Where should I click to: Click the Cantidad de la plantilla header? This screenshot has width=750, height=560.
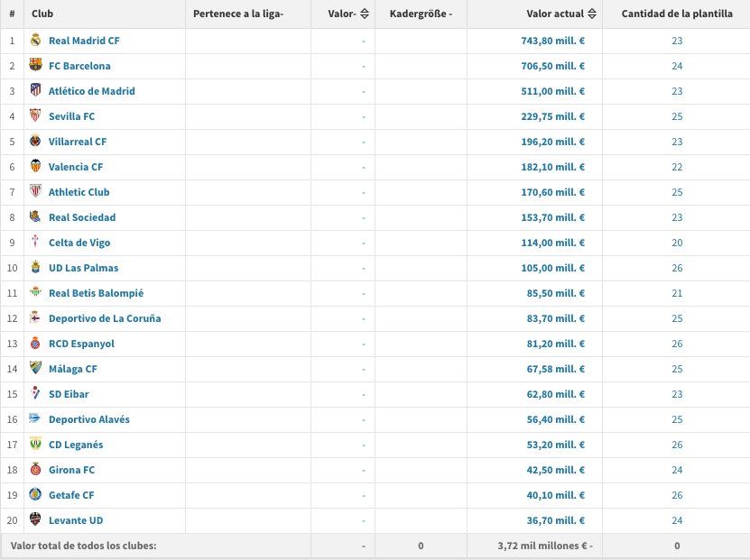tap(677, 14)
